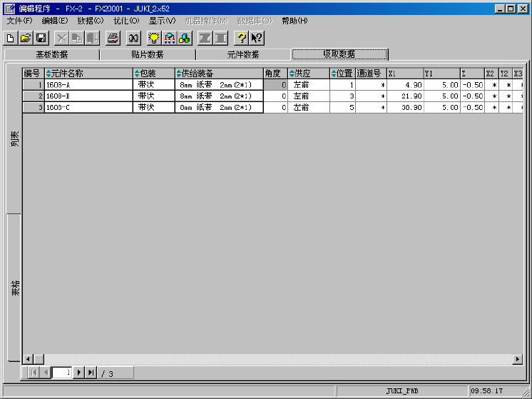Click the light bulb toolbar icon
This screenshot has height=399, width=532.
coord(154,38)
